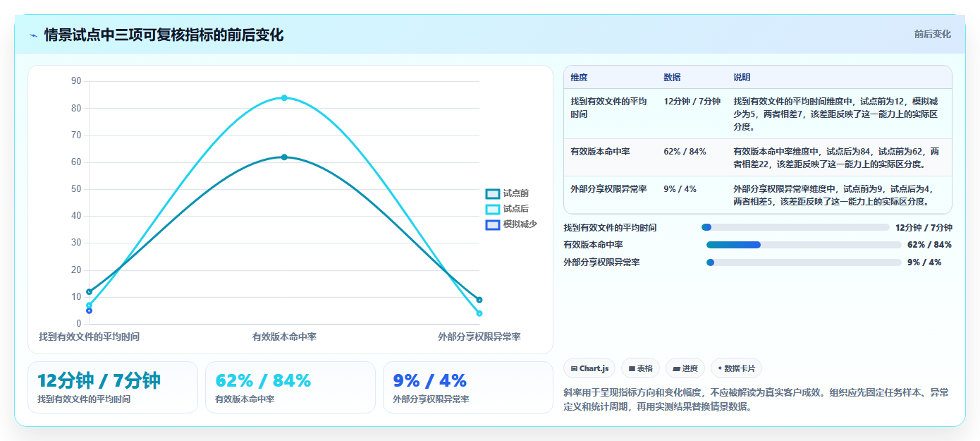This screenshot has height=441, width=980.
Task: Click the 试点后 data point at 84
Action: [x=284, y=97]
